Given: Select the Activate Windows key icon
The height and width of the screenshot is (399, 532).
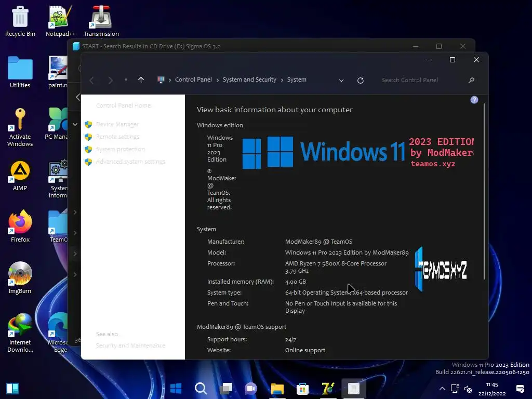Looking at the screenshot, I should (x=20, y=127).
